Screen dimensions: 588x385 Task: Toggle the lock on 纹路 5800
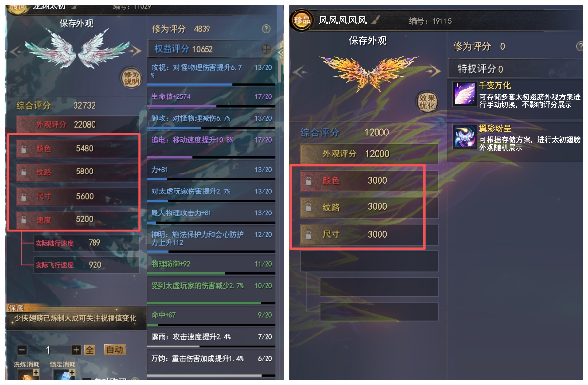point(24,172)
